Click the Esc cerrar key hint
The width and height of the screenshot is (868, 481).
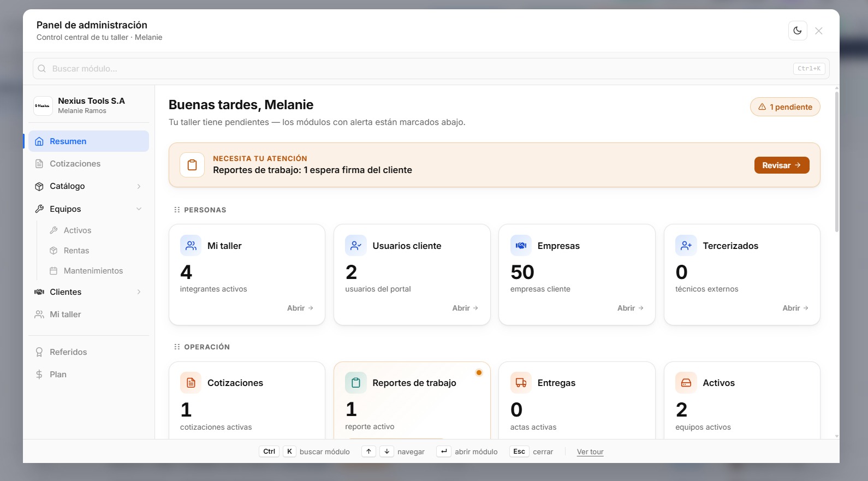click(519, 452)
